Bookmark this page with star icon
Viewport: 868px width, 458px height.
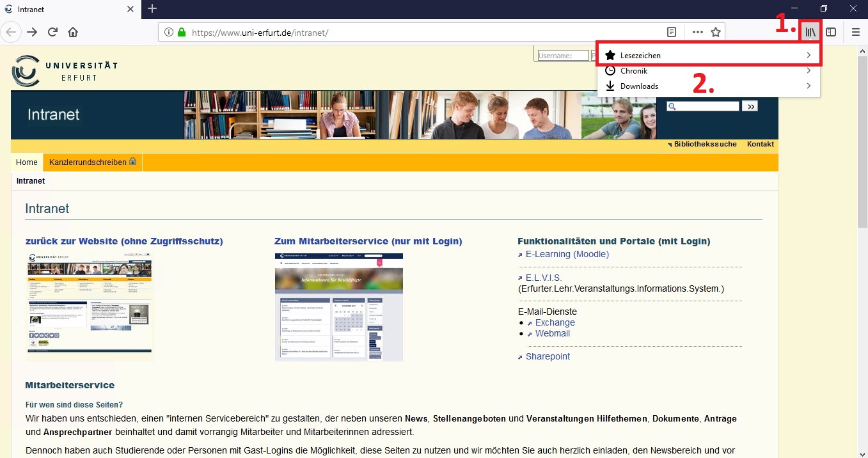(x=716, y=32)
